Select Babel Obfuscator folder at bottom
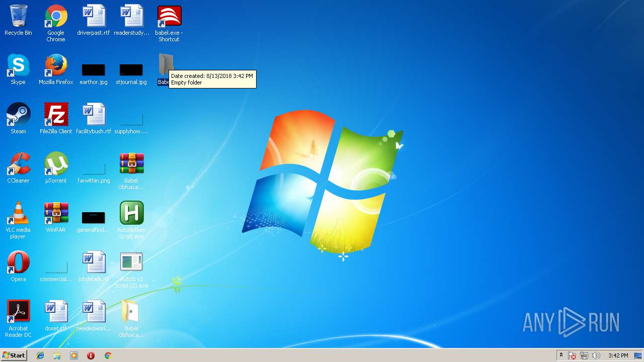This screenshot has width=644, height=362. click(130, 312)
